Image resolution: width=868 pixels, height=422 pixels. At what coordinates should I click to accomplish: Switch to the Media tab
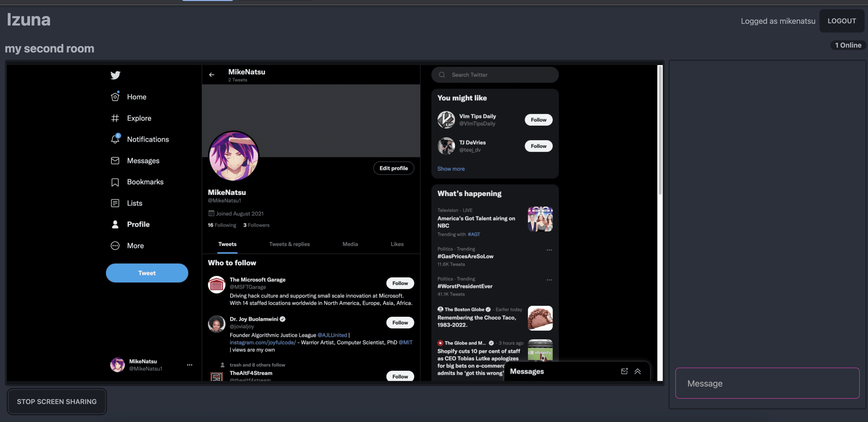pos(350,244)
